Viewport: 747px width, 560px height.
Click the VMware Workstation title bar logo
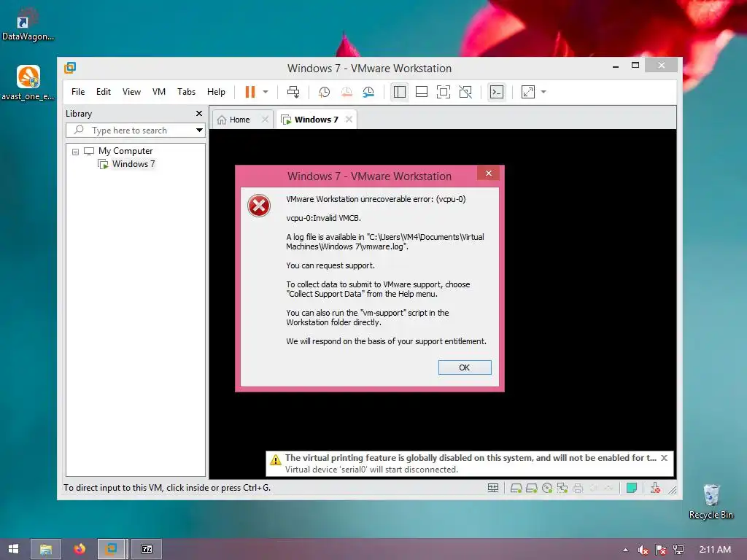click(70, 68)
